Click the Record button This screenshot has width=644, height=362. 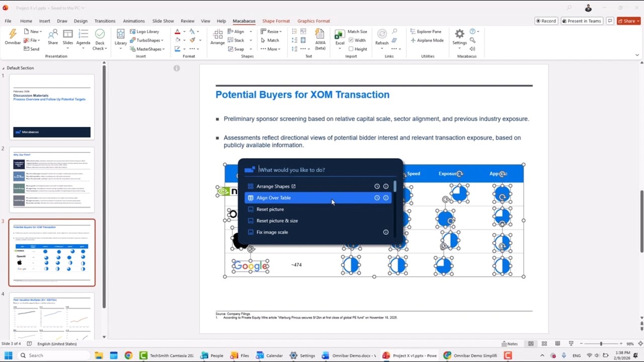pos(546,21)
